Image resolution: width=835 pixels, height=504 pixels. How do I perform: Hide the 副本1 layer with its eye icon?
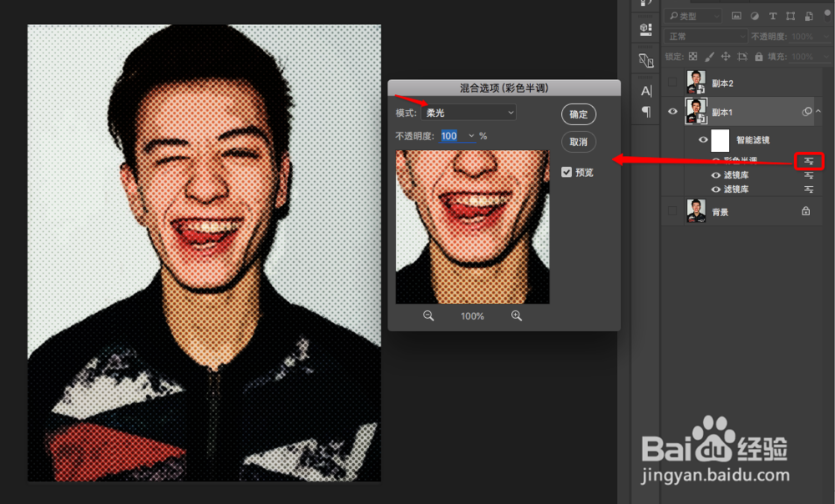pyautogui.click(x=672, y=112)
